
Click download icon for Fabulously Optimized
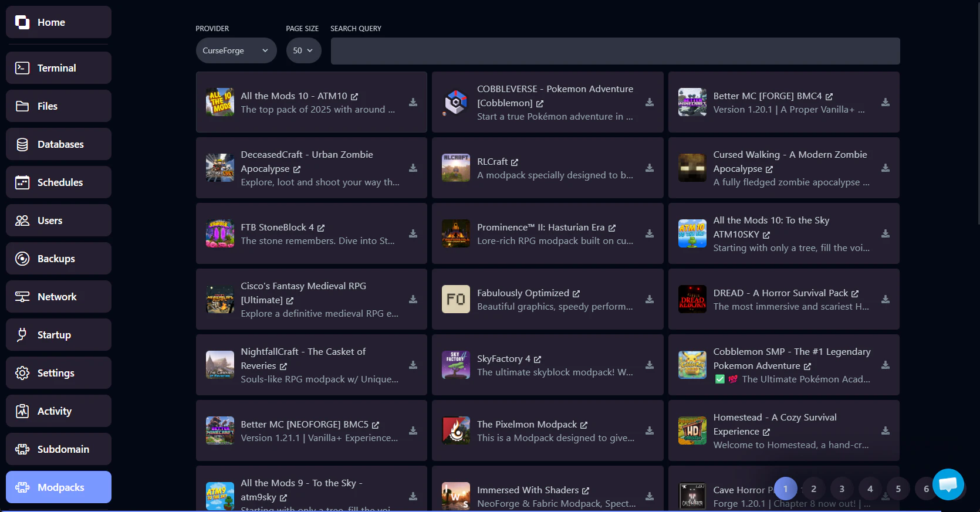[650, 299]
